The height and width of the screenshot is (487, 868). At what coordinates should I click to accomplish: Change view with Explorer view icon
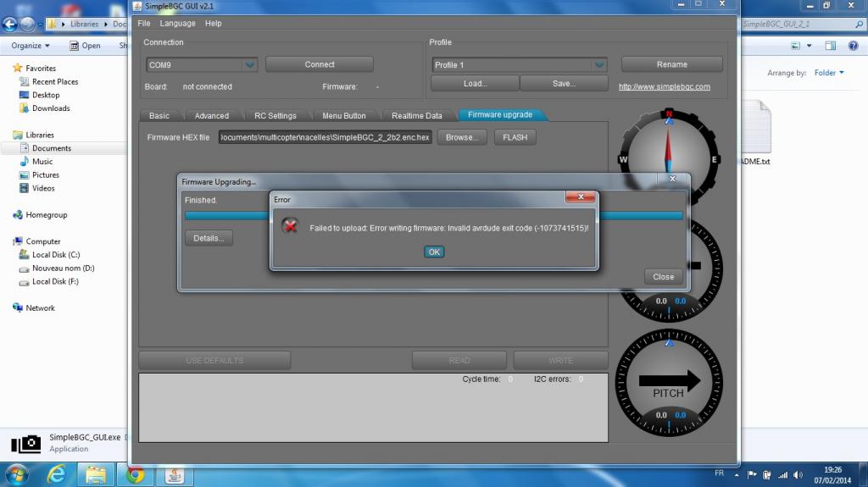click(795, 46)
